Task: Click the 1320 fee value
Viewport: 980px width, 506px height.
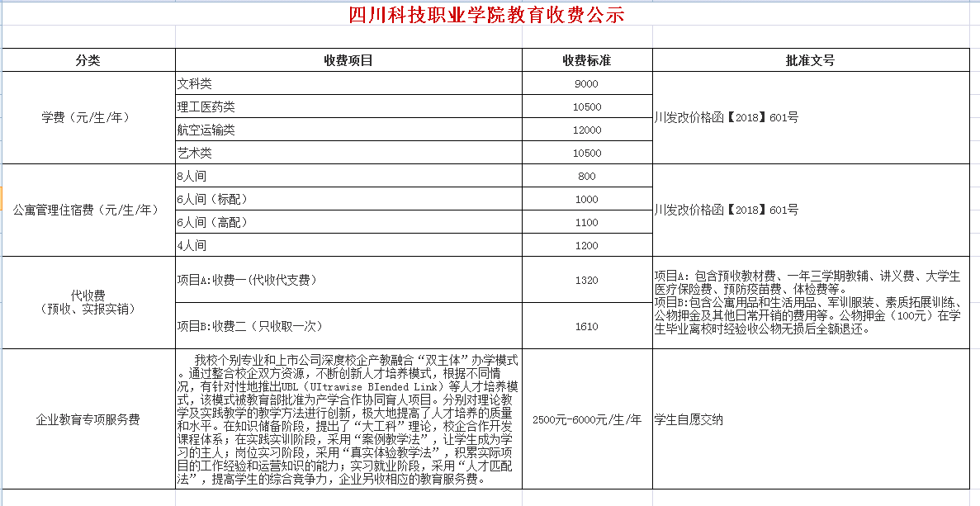Action: tap(587, 280)
